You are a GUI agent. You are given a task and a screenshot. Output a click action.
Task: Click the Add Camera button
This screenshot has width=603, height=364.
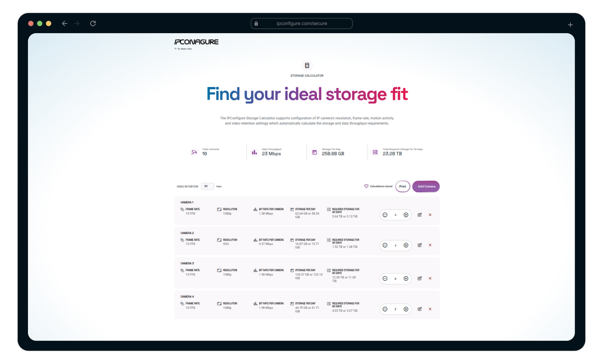(x=426, y=186)
